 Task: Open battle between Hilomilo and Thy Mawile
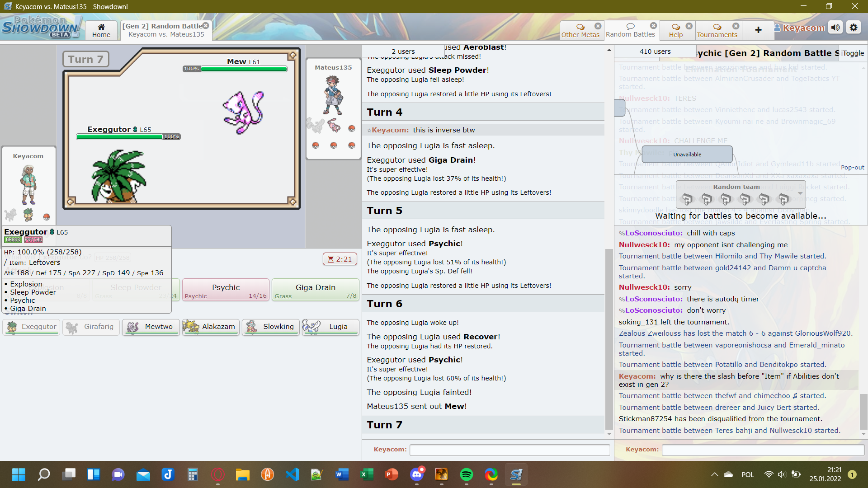(x=722, y=256)
